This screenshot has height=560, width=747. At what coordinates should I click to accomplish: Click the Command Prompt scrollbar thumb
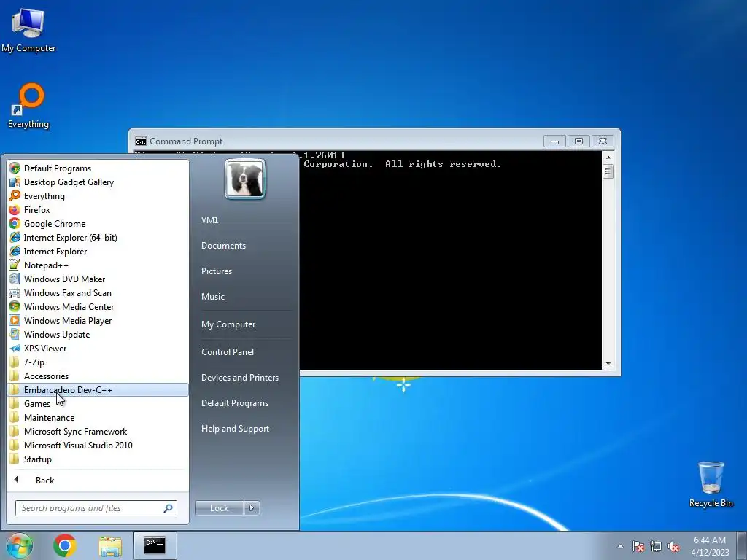(608, 171)
